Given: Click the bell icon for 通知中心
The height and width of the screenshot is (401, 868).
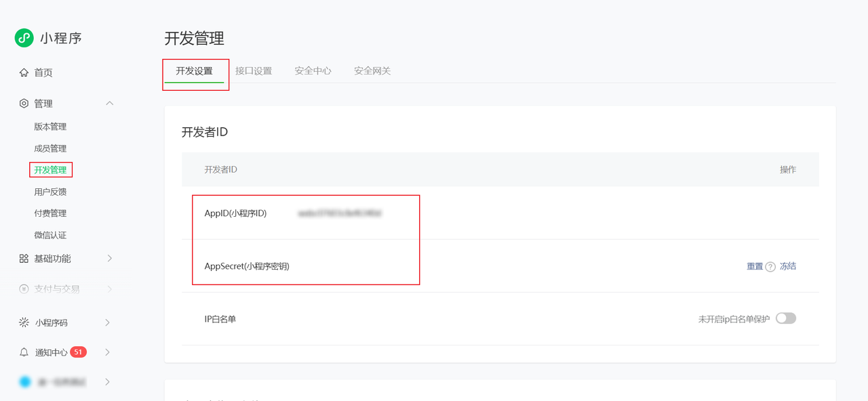Looking at the screenshot, I should click(24, 352).
